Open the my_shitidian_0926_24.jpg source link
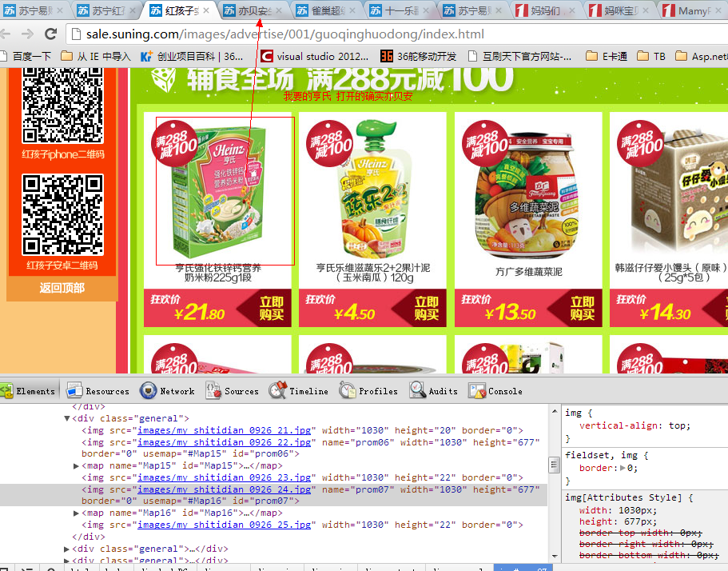The image size is (728, 571). coord(225,489)
